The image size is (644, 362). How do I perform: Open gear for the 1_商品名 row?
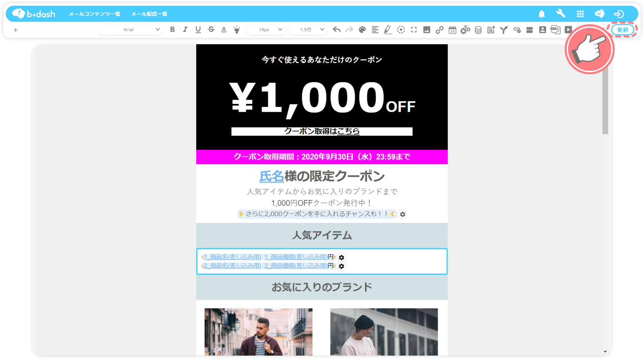pos(341,257)
